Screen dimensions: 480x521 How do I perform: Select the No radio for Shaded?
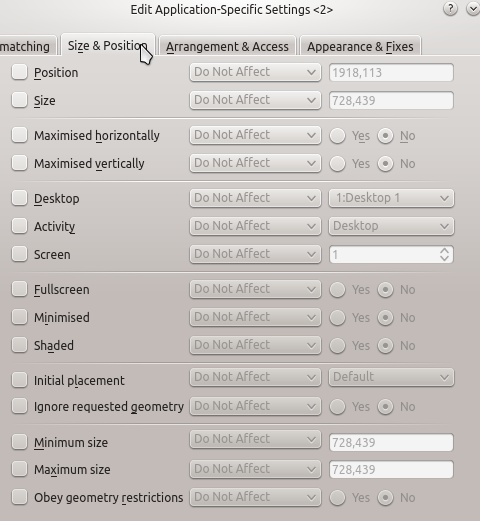coord(385,346)
